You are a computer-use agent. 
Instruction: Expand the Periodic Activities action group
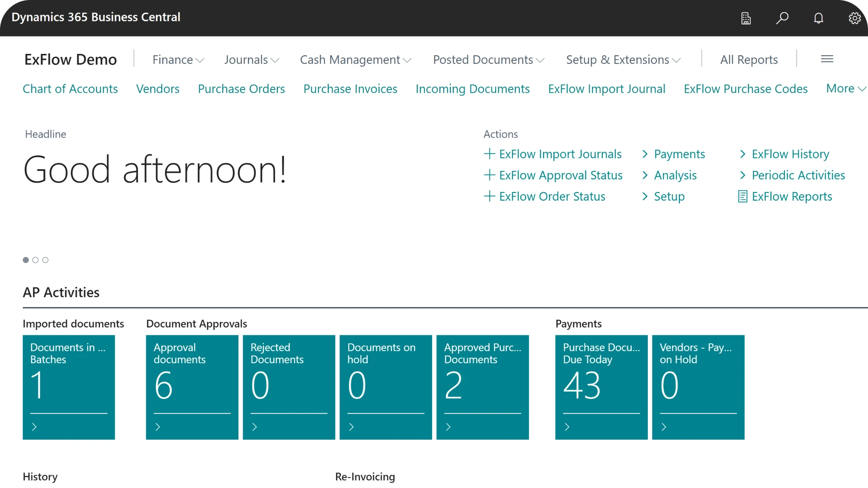[792, 175]
